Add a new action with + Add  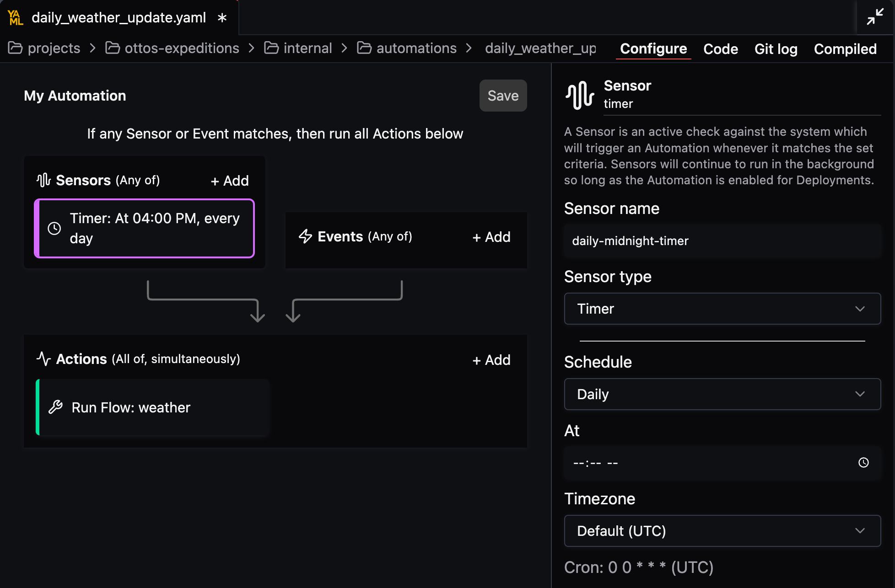click(x=491, y=360)
